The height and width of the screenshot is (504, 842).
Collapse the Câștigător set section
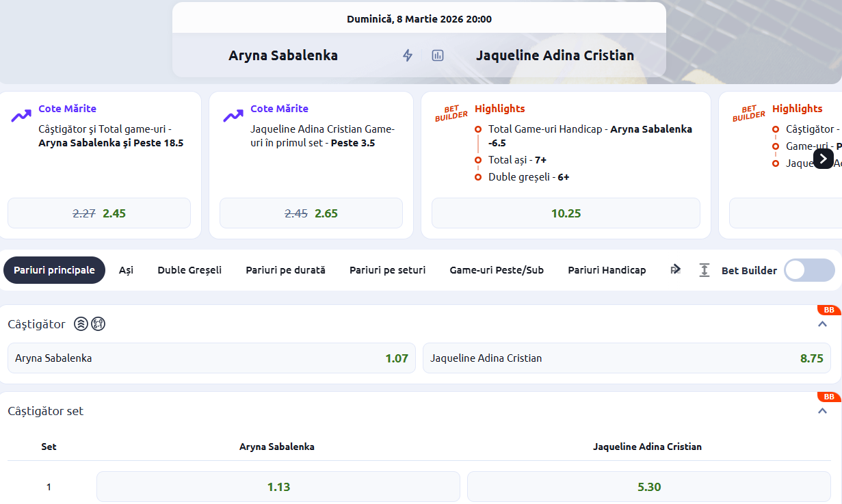click(x=822, y=411)
